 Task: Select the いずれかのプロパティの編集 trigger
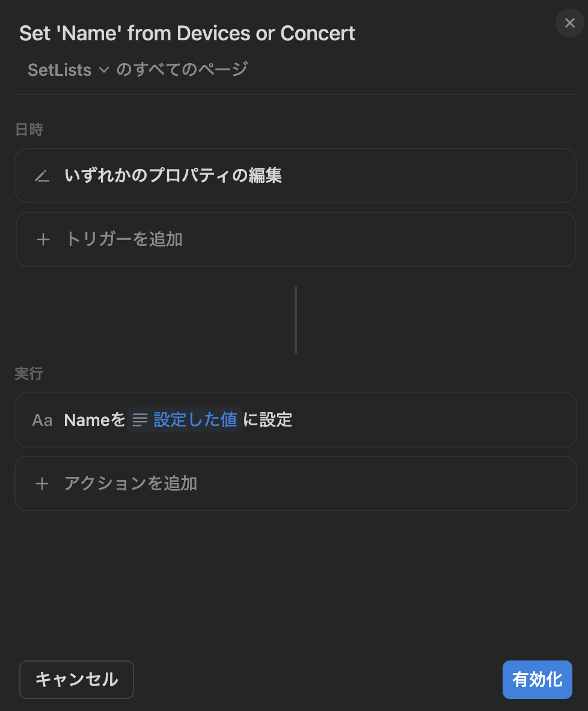(296, 176)
